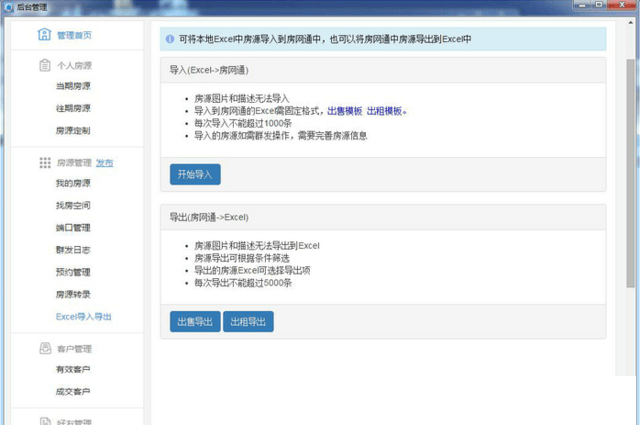Click the text 每次导出不能超过5000条

[243, 283]
